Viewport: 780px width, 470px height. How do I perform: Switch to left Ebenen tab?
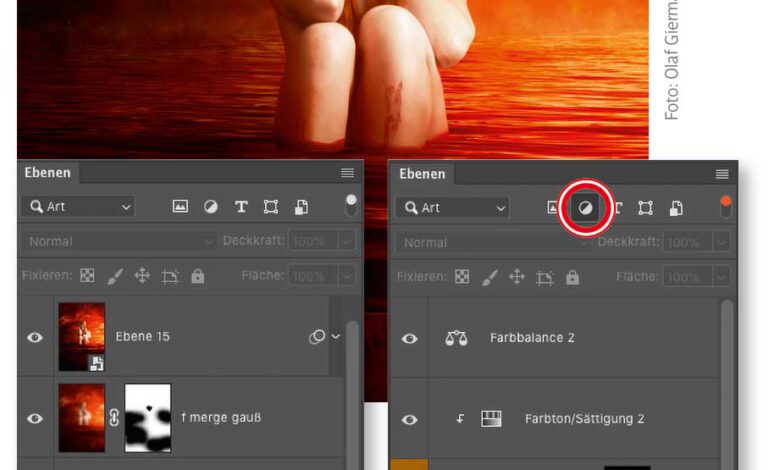pyautogui.click(x=48, y=173)
